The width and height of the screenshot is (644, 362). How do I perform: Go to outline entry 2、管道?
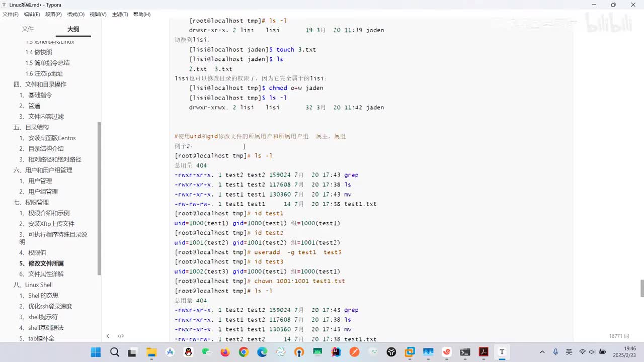(30, 106)
